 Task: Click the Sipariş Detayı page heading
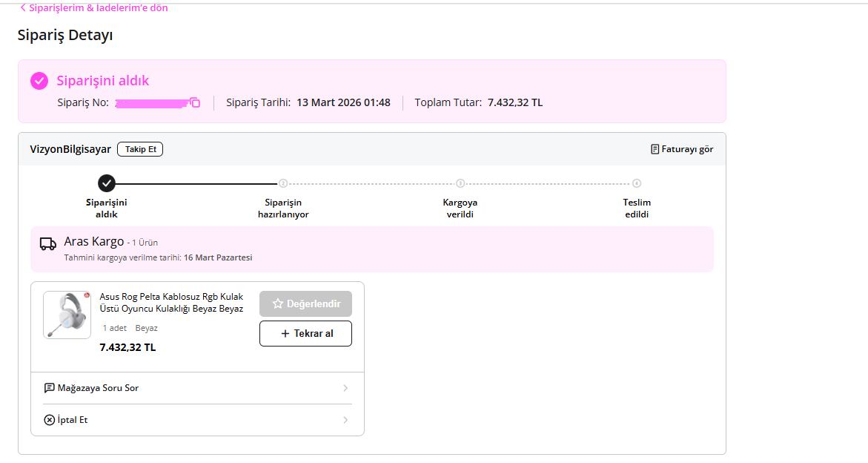(x=65, y=35)
